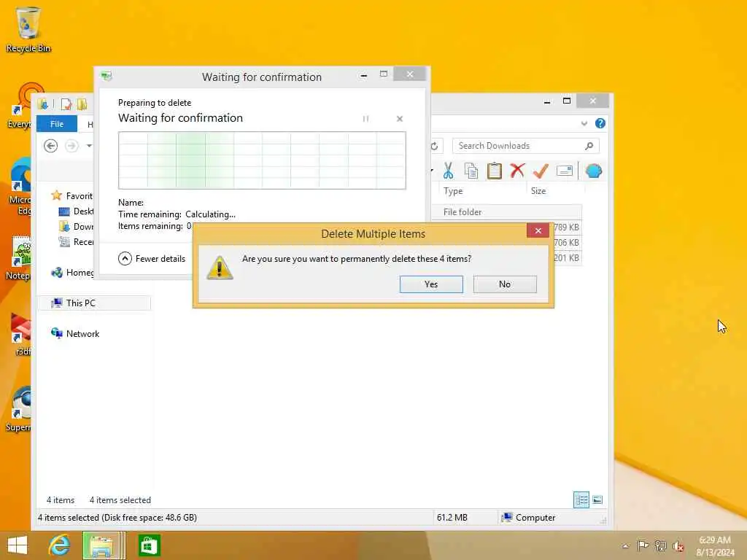747x560 pixels.
Task: Click the File folder type cell
Action: point(462,212)
